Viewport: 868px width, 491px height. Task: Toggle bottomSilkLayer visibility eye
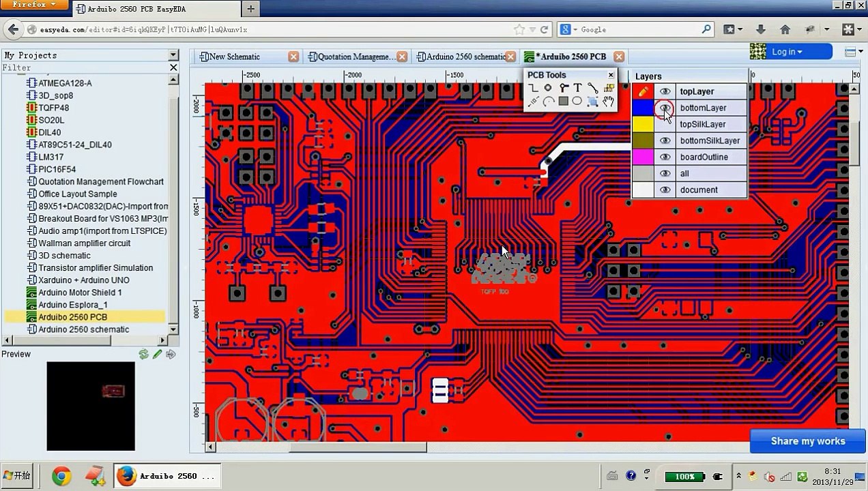pyautogui.click(x=665, y=140)
